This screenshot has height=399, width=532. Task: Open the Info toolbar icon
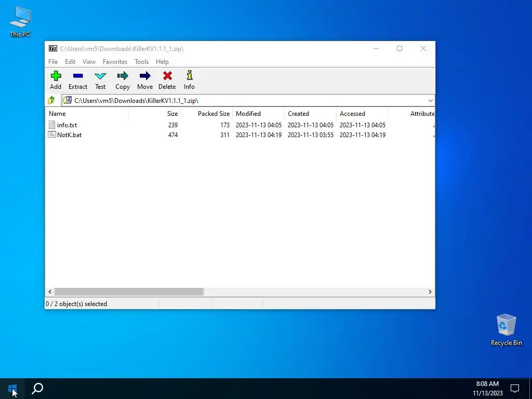(189, 75)
